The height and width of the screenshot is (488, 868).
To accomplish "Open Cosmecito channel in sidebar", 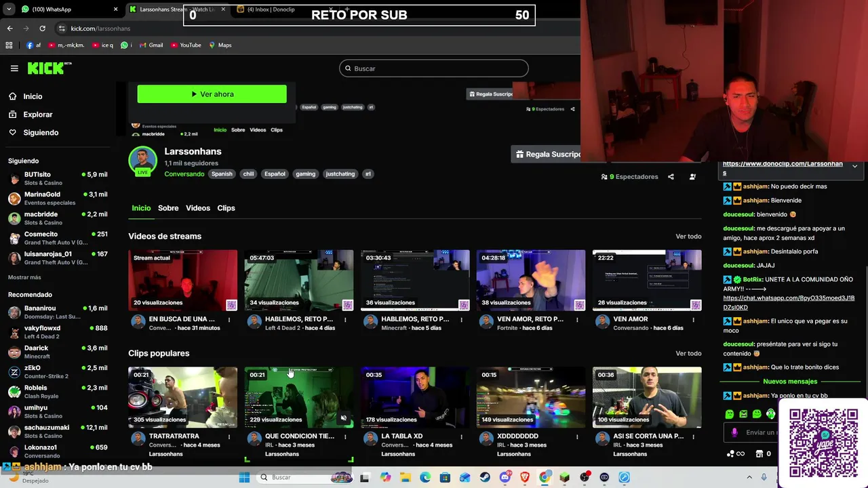I will 58,238.
